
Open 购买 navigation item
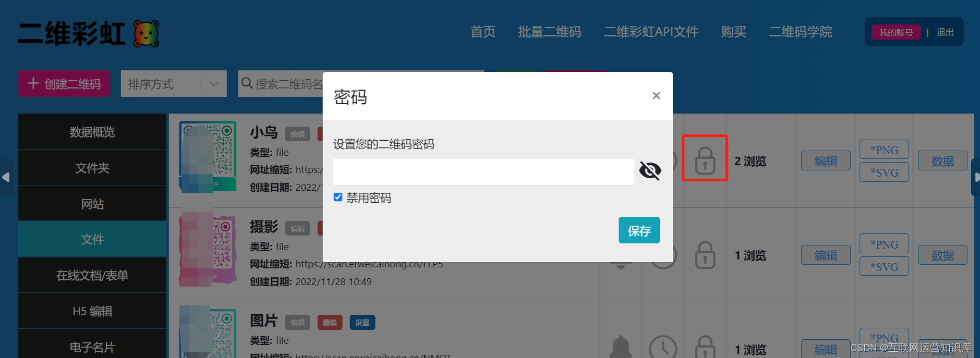734,32
